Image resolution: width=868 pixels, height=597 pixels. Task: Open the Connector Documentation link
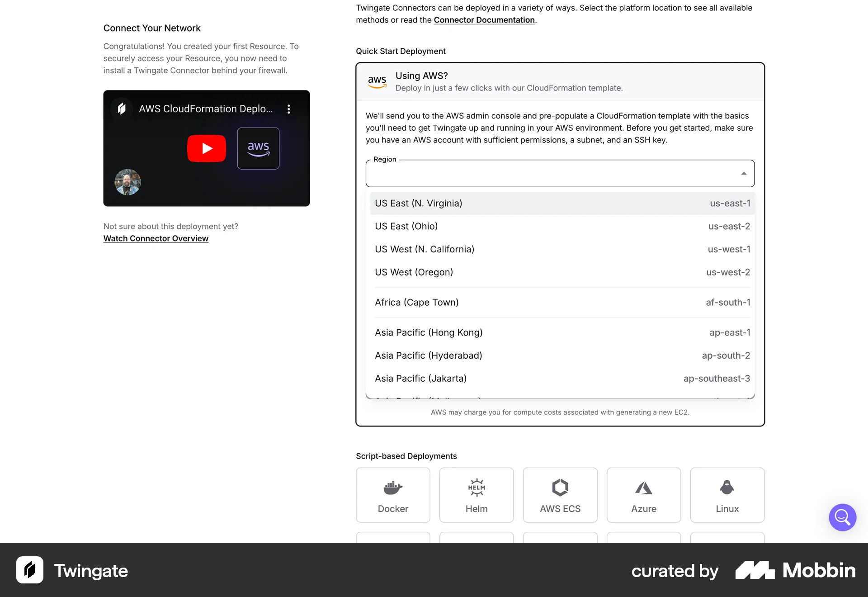[x=484, y=20]
